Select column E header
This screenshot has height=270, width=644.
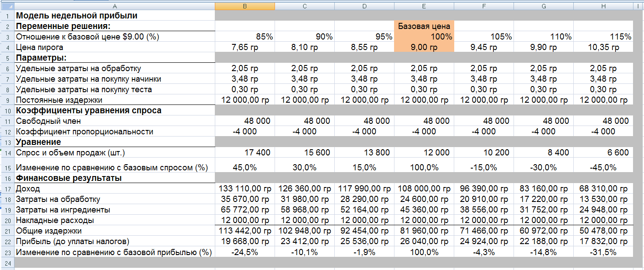pyautogui.click(x=424, y=6)
